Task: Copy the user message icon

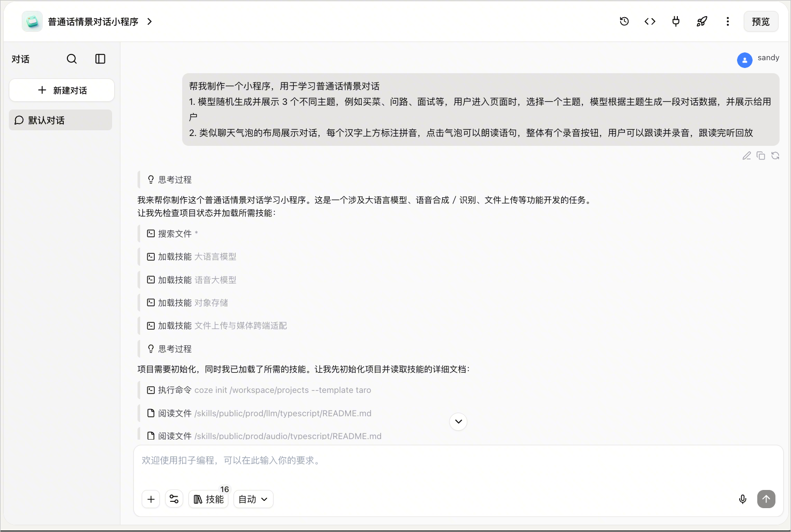Action: pos(761,156)
